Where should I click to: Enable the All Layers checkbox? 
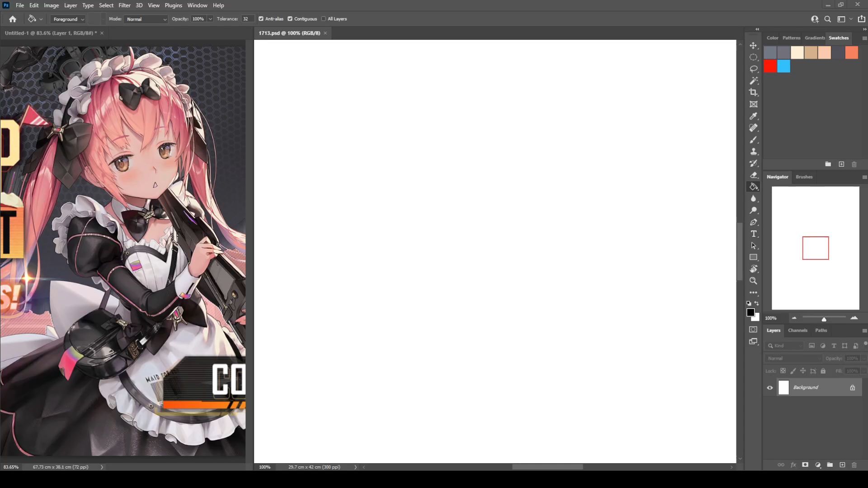[323, 19]
